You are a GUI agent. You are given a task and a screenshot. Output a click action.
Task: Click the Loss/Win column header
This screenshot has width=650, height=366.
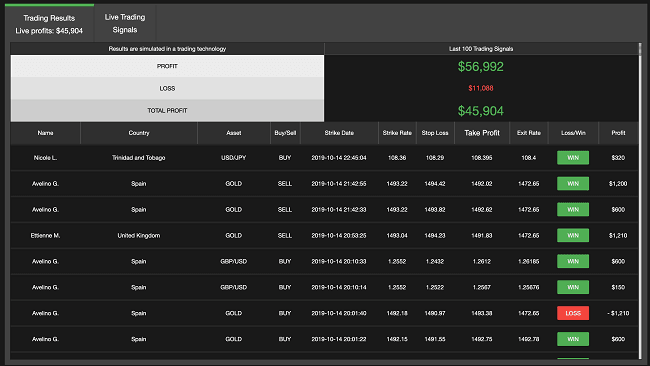tap(573, 133)
